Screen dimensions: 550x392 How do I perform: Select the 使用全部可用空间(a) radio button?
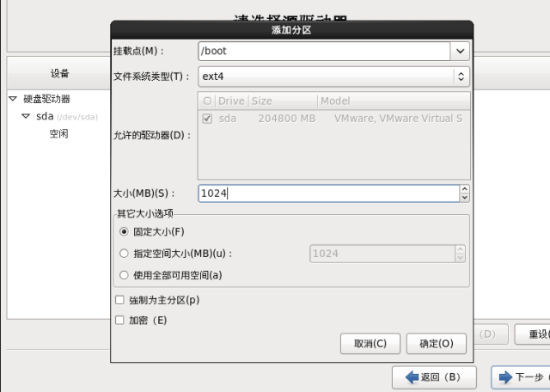(124, 275)
